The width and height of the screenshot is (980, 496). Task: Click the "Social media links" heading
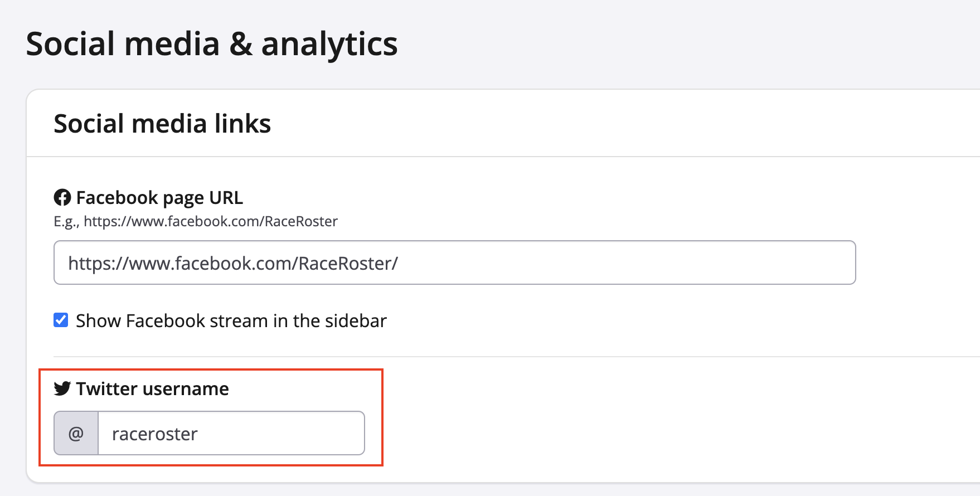162,124
